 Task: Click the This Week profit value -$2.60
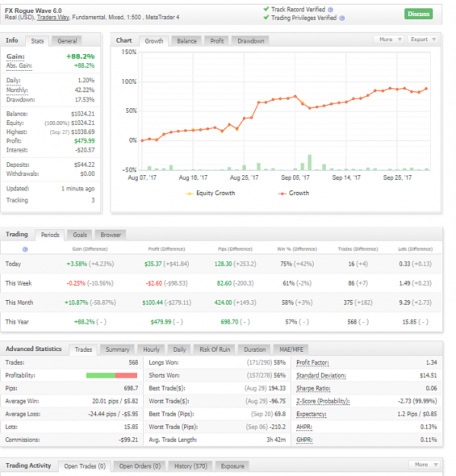tap(154, 283)
